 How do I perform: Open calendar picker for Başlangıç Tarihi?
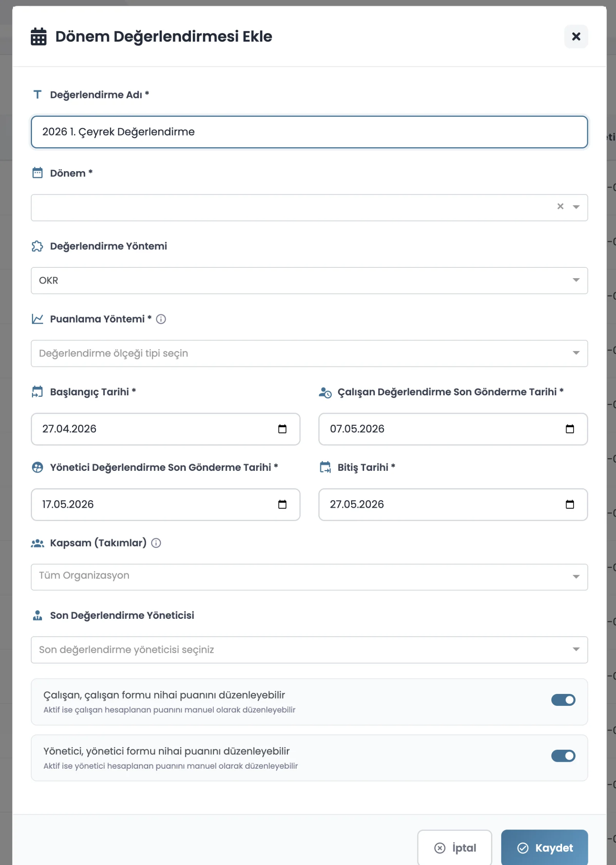click(282, 429)
